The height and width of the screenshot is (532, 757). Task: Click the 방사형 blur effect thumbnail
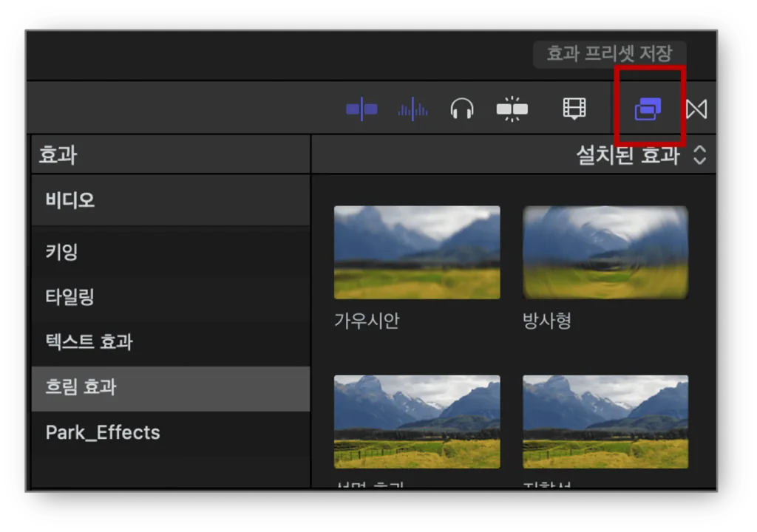[605, 253]
